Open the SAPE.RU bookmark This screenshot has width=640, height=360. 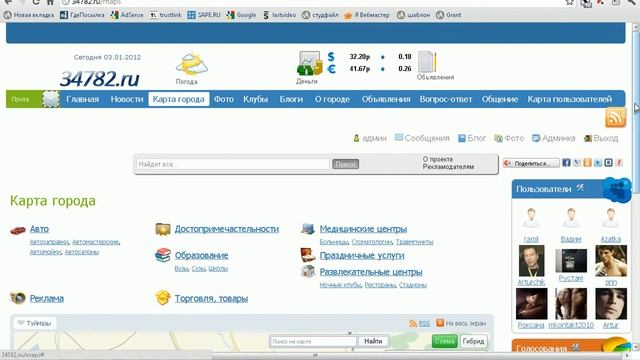(x=204, y=15)
